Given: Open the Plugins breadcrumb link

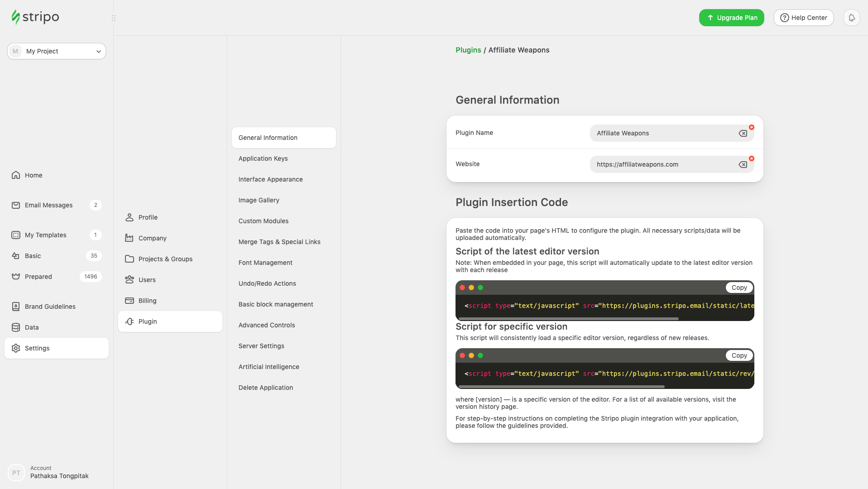Looking at the screenshot, I should 468,50.
